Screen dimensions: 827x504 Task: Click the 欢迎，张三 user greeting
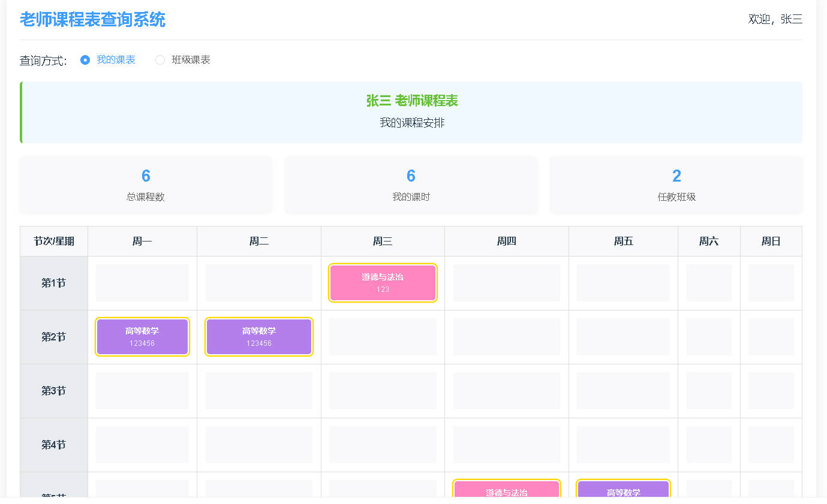tap(775, 19)
